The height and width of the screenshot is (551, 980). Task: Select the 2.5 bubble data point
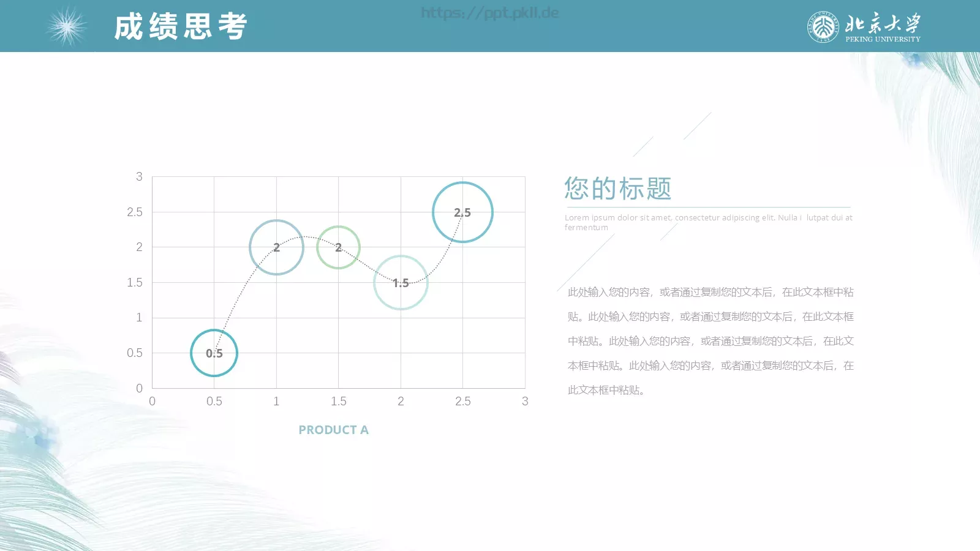462,212
